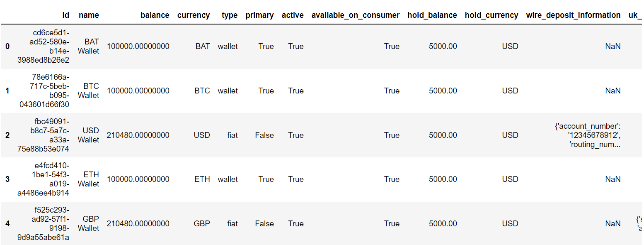Viewport: 644px width, 245px height.
Task: Click the available_on_consumer column header
Action: pyautogui.click(x=356, y=15)
